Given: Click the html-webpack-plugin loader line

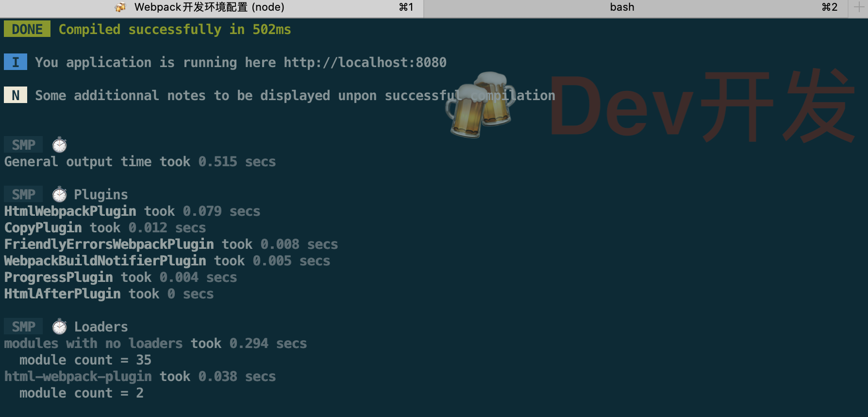Looking at the screenshot, I should pos(140,376).
